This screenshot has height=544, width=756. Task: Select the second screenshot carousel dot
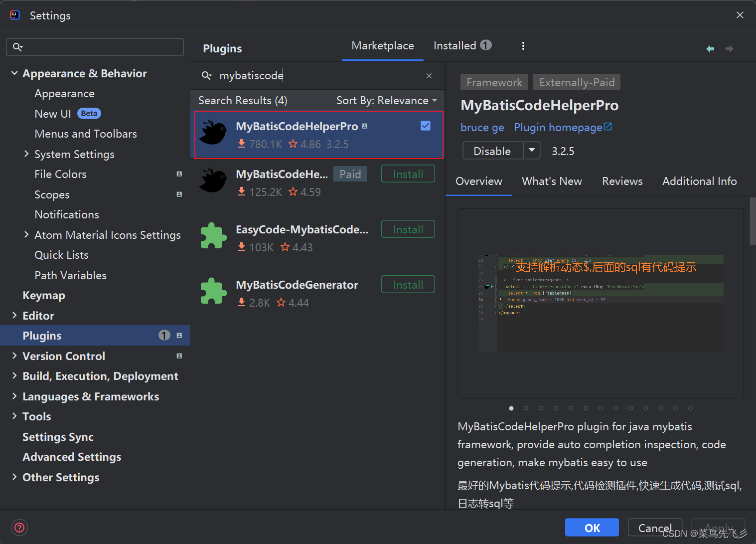pos(526,408)
